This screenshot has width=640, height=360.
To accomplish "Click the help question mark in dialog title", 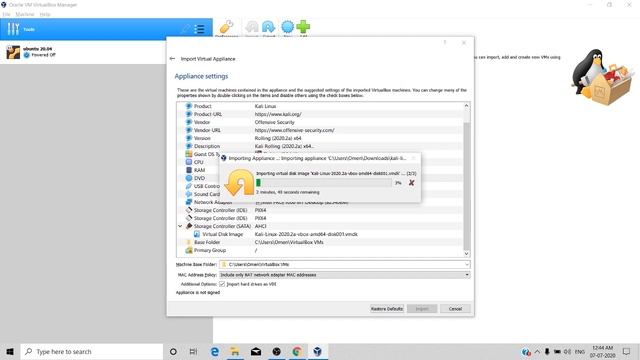I will click(445, 42).
